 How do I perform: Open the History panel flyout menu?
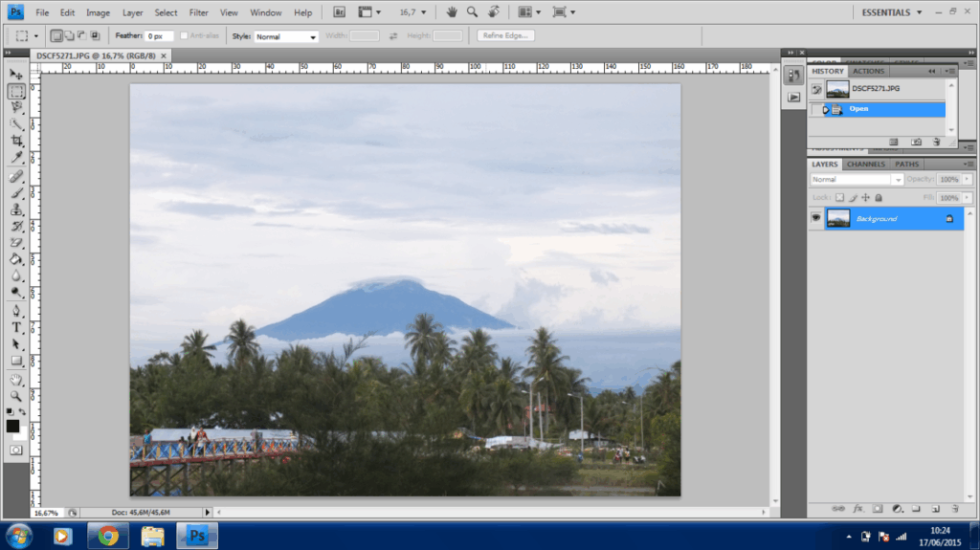point(949,71)
